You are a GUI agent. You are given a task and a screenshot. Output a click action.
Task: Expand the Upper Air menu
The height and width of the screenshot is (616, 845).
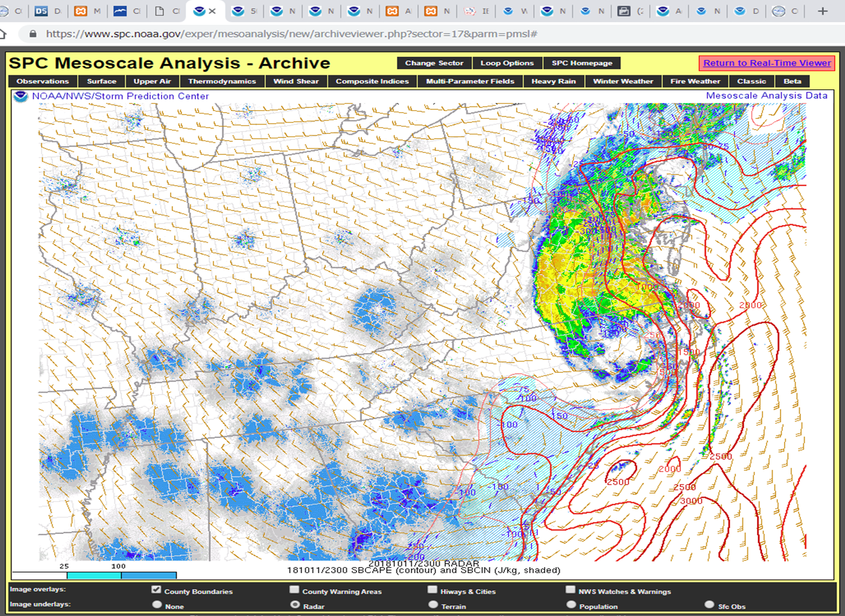coord(152,81)
